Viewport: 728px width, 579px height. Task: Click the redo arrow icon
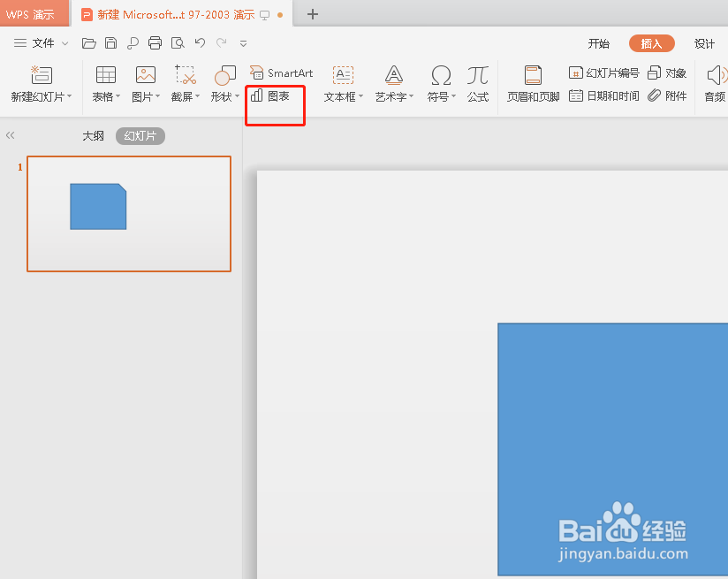click(x=222, y=43)
